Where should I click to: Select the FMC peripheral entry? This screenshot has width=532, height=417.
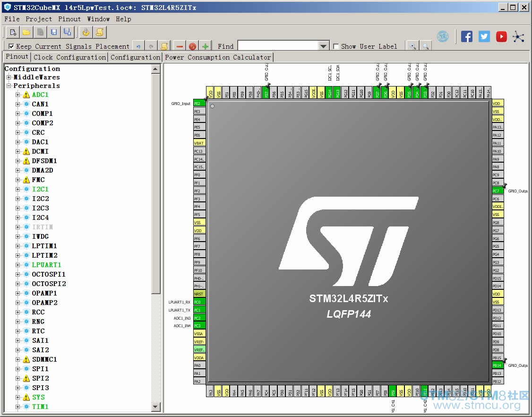click(x=38, y=180)
